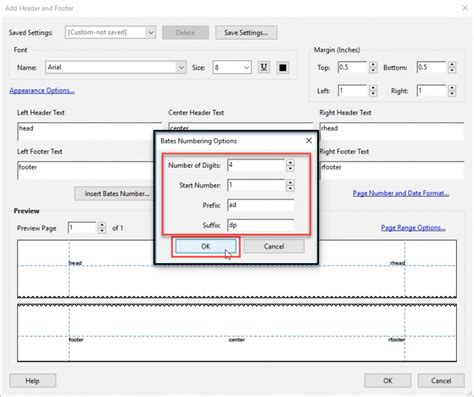
Task: Open Page Number and Date Format link
Action: pyautogui.click(x=401, y=193)
